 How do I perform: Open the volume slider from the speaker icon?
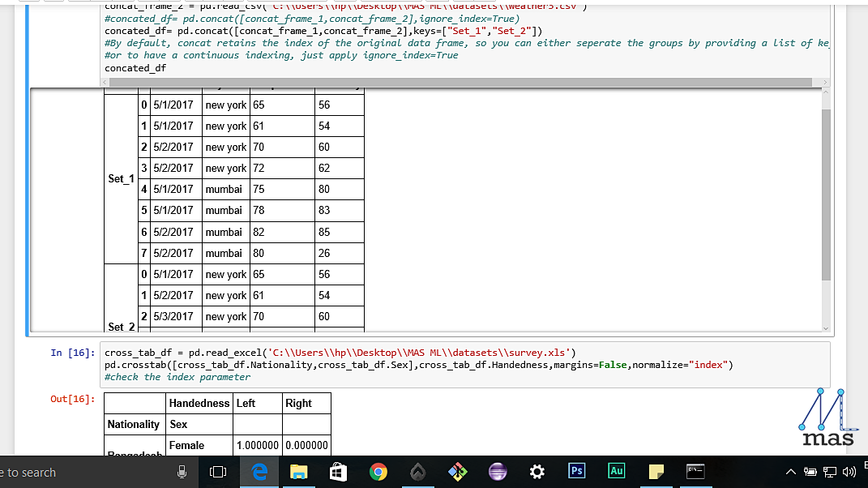pyautogui.click(x=849, y=471)
